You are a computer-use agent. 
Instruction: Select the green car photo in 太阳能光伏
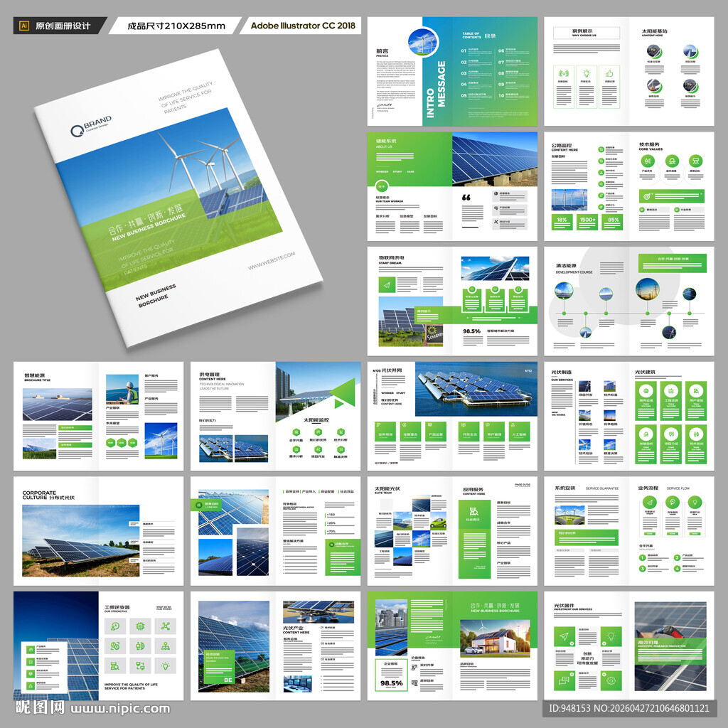point(439,521)
